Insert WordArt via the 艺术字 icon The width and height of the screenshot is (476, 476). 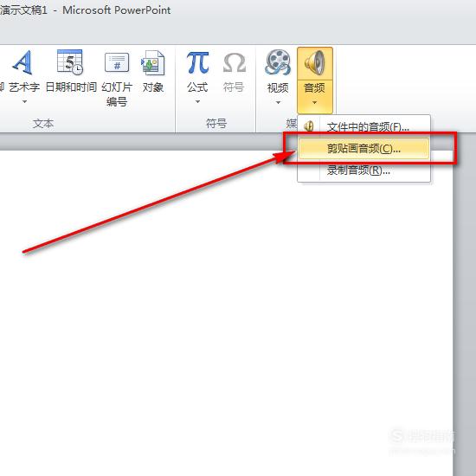pyautogui.click(x=23, y=62)
